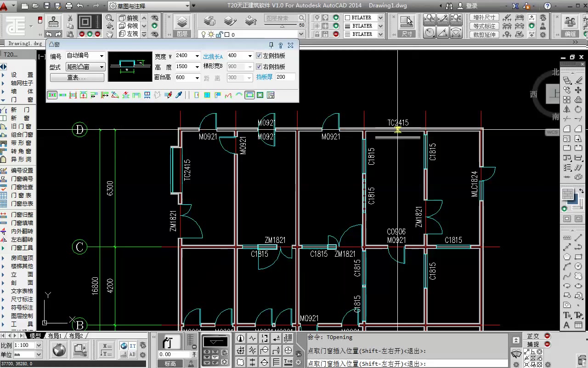Image resolution: width=588 pixels, height=368 pixels.
Task: Click the Open file folder icon
Action: [x=36, y=6]
